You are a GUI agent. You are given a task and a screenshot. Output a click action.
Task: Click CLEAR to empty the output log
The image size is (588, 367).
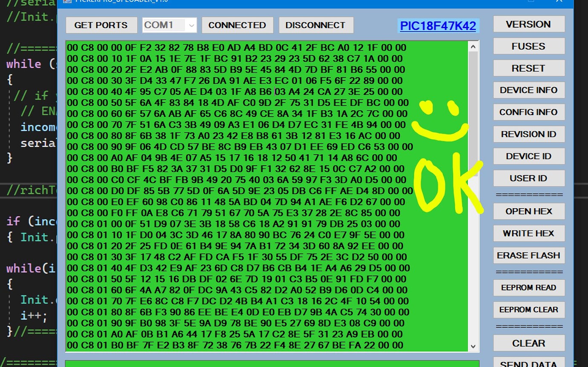[529, 343]
